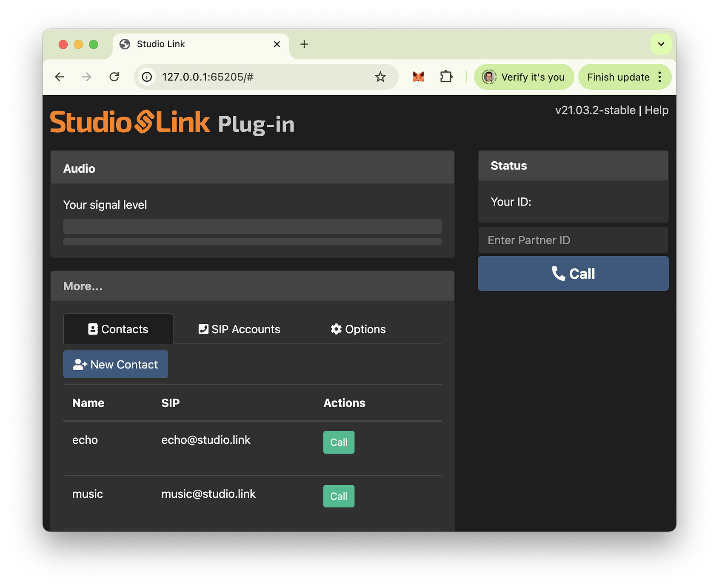Click the StudioLink Plug-in logo

tap(172, 123)
